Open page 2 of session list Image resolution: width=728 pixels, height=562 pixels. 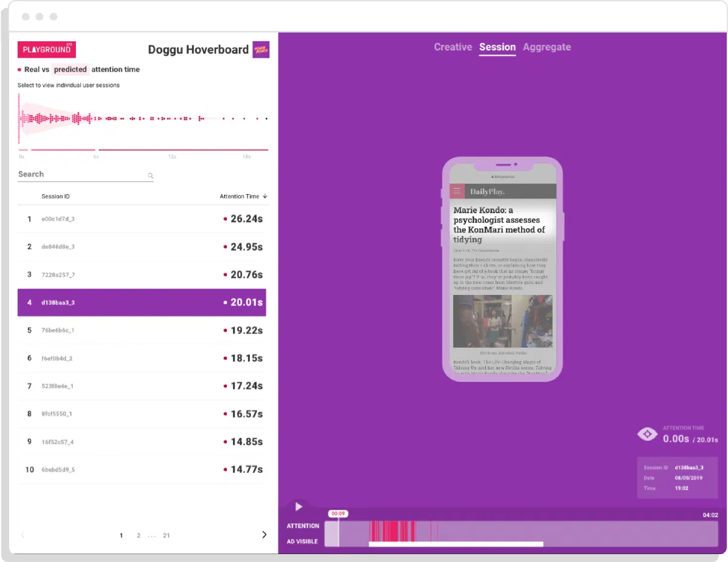click(x=138, y=535)
